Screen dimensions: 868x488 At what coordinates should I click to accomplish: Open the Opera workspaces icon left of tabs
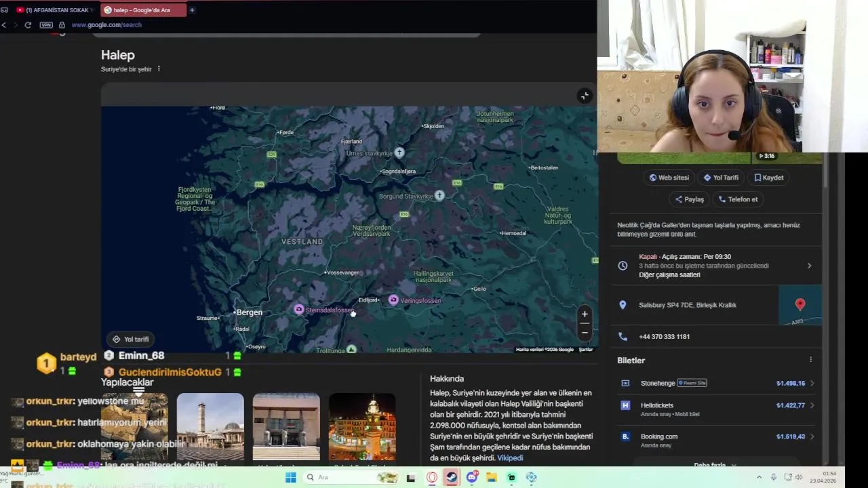(4, 10)
